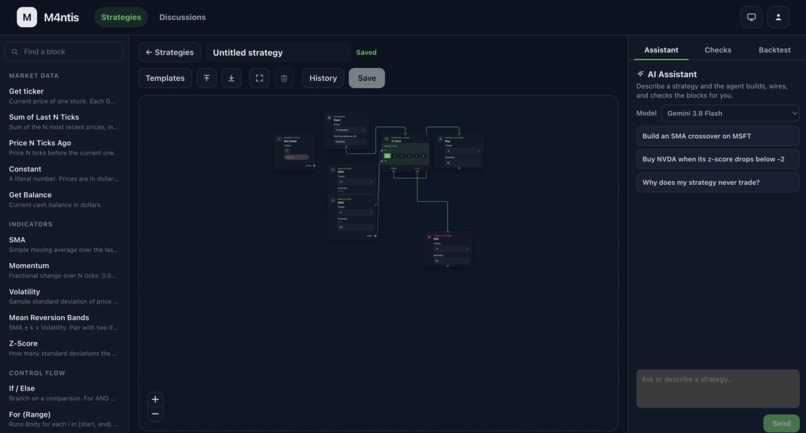Open the Templates button

164,78
